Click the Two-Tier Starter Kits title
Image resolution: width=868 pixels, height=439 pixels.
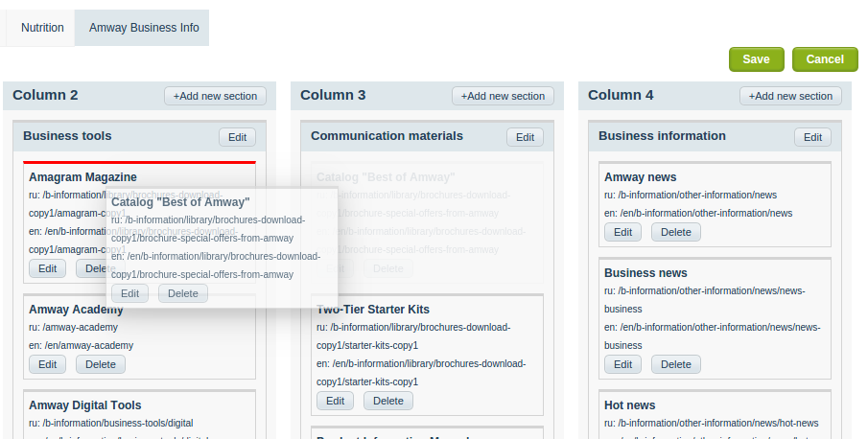(x=373, y=309)
